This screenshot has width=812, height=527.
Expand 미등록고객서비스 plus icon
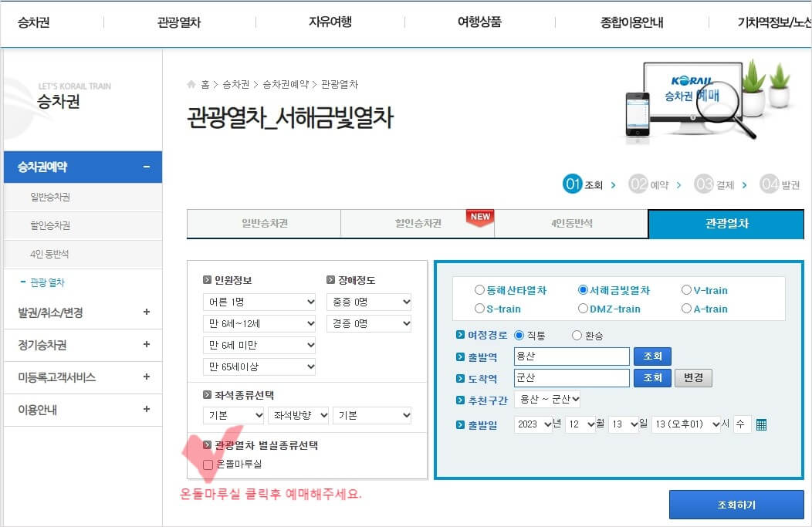(147, 377)
